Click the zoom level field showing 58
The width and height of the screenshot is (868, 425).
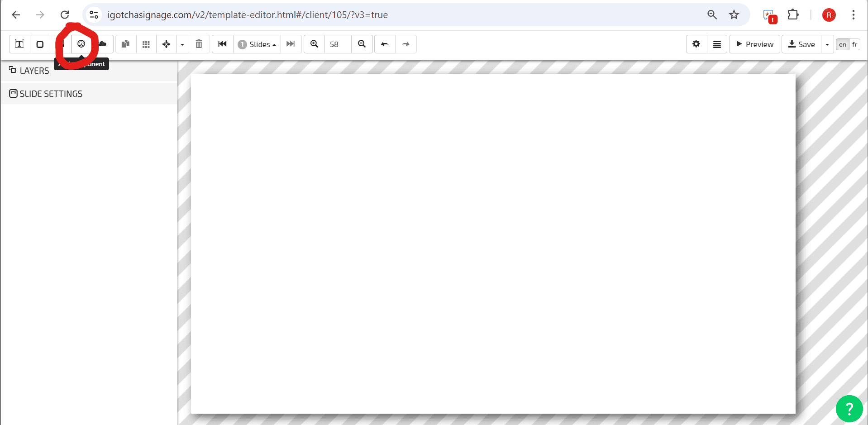[338, 44]
